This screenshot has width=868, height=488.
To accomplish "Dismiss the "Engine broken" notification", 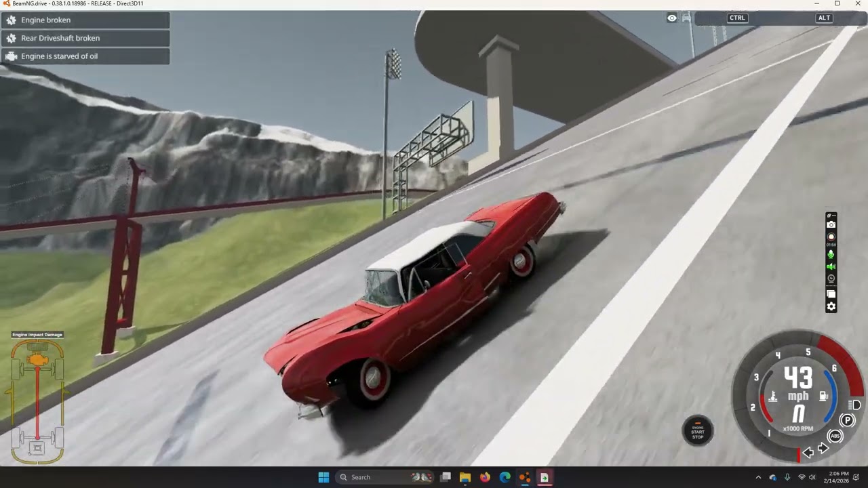I will (85, 20).
